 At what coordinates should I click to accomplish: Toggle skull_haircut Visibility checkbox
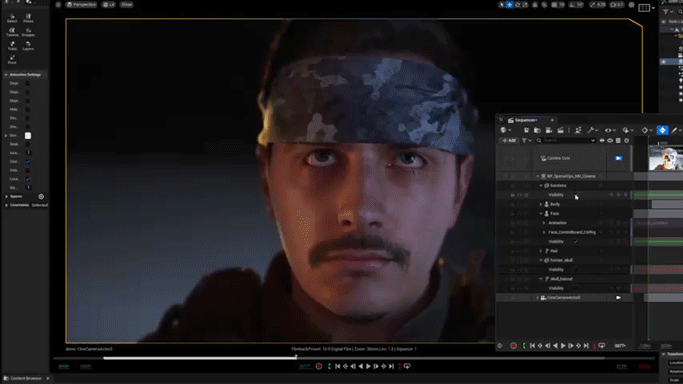pyautogui.click(x=576, y=288)
